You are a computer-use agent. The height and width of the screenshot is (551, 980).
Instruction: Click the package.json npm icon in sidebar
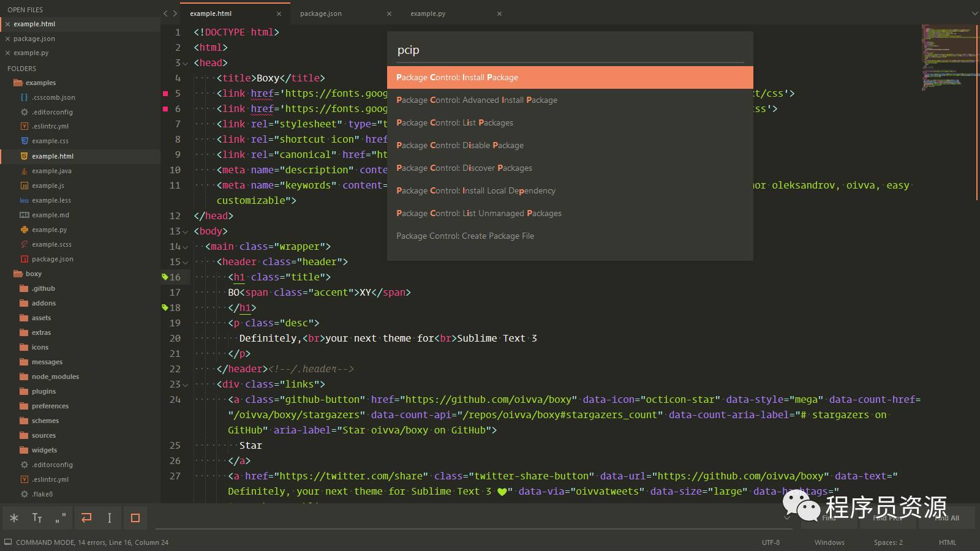24,259
